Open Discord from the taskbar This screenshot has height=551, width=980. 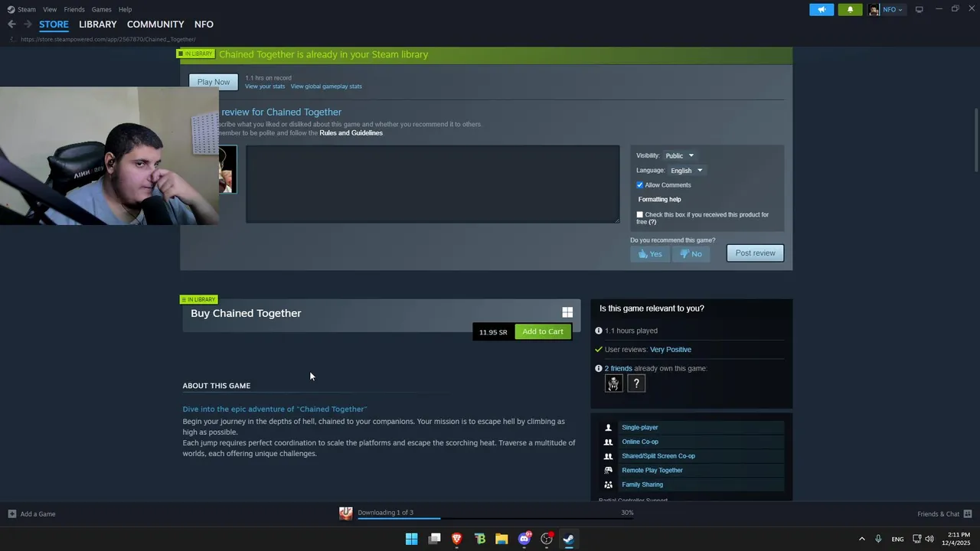click(x=524, y=539)
